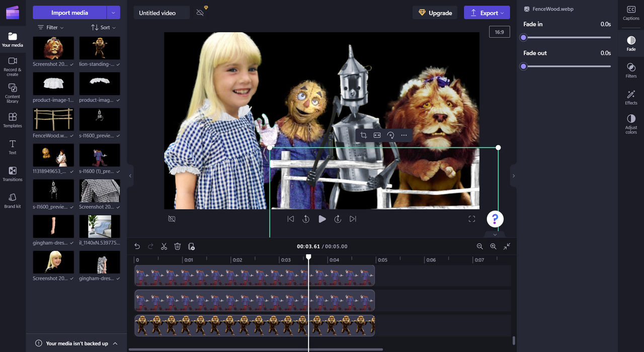Click the Export button
The image size is (644, 352).
click(487, 13)
